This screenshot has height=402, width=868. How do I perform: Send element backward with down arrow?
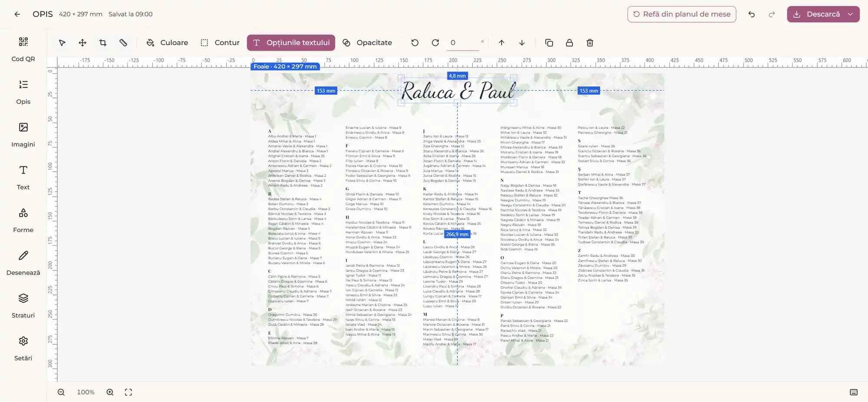522,42
